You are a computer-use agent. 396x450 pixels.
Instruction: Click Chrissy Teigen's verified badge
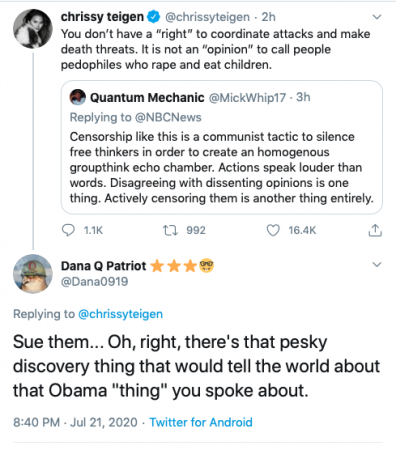coord(154,17)
